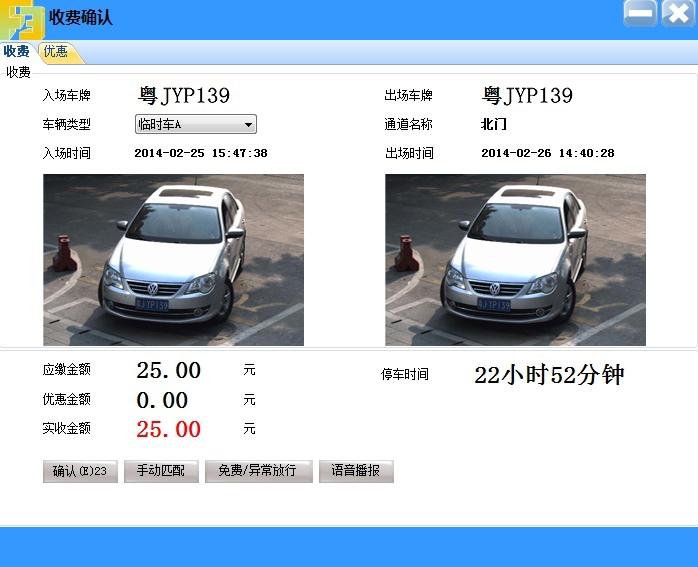
Task: Close the 收费确认 window
Action: (x=677, y=14)
